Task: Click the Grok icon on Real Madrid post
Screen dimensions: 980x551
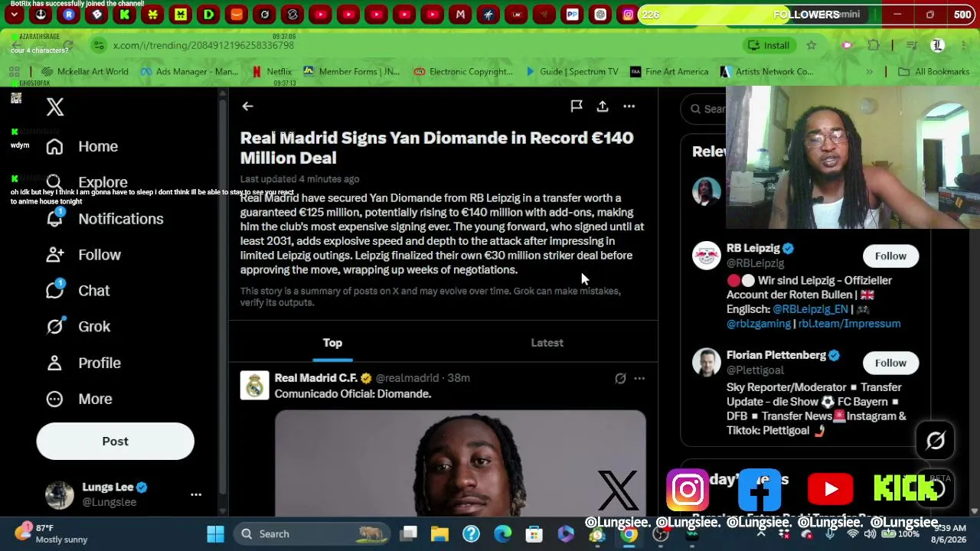Action: [x=620, y=378]
